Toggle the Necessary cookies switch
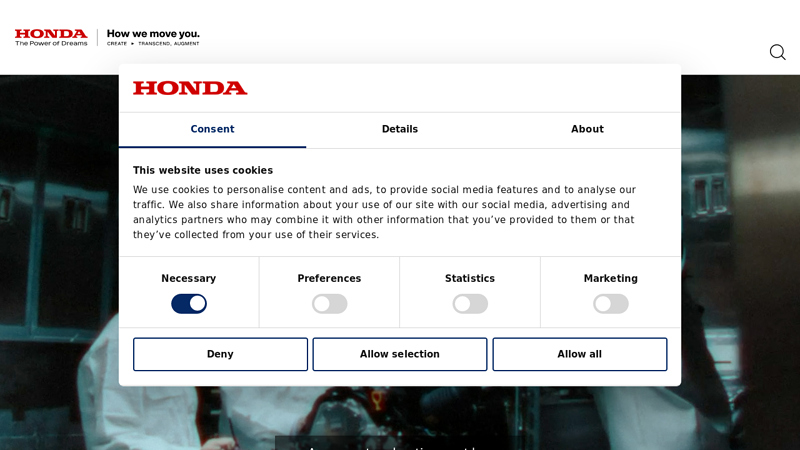 pos(189,304)
